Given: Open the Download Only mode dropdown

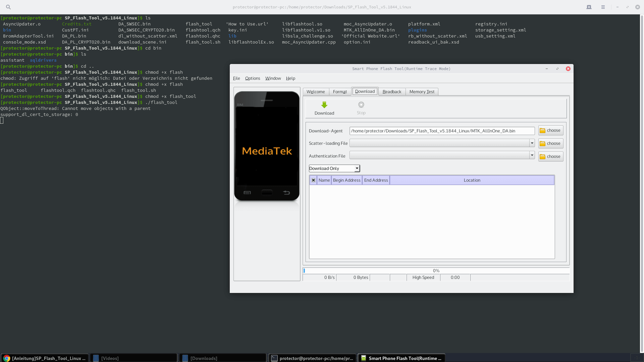Looking at the screenshot, I should (x=334, y=168).
